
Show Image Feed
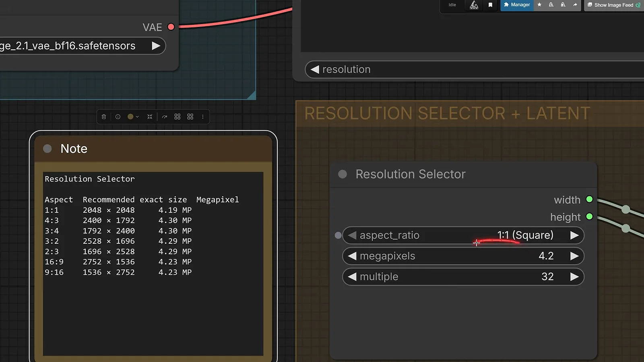click(614, 5)
